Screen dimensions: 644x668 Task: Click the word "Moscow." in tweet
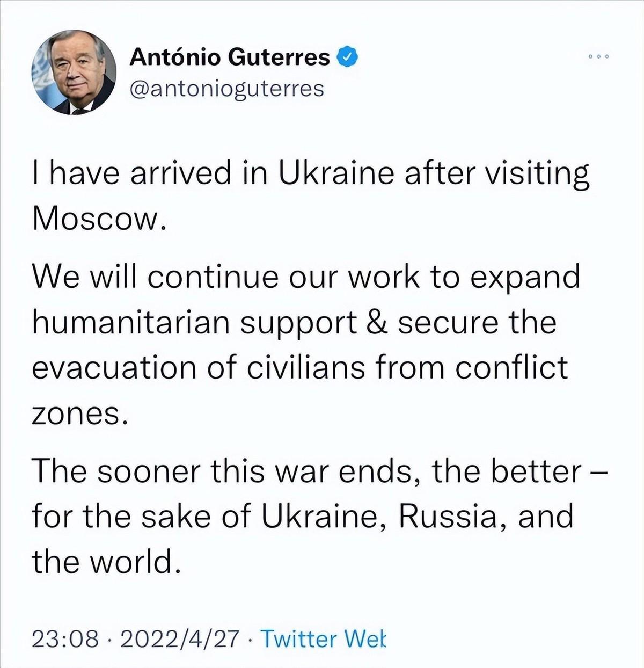coord(97,219)
